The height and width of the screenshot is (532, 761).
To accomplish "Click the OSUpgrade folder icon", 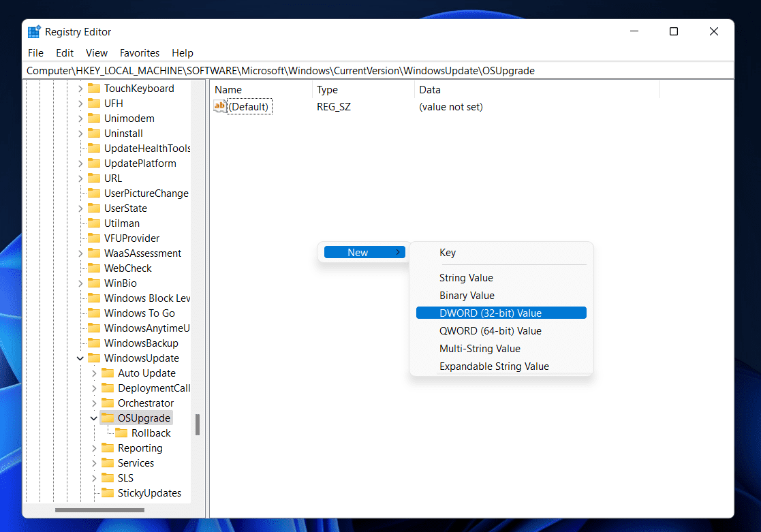I will tap(108, 418).
